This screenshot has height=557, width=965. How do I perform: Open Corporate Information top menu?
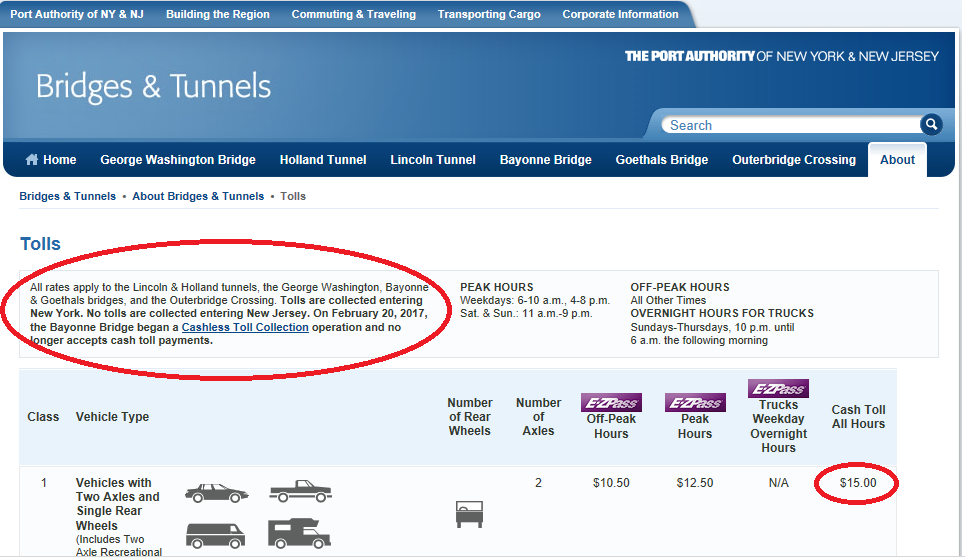point(620,14)
